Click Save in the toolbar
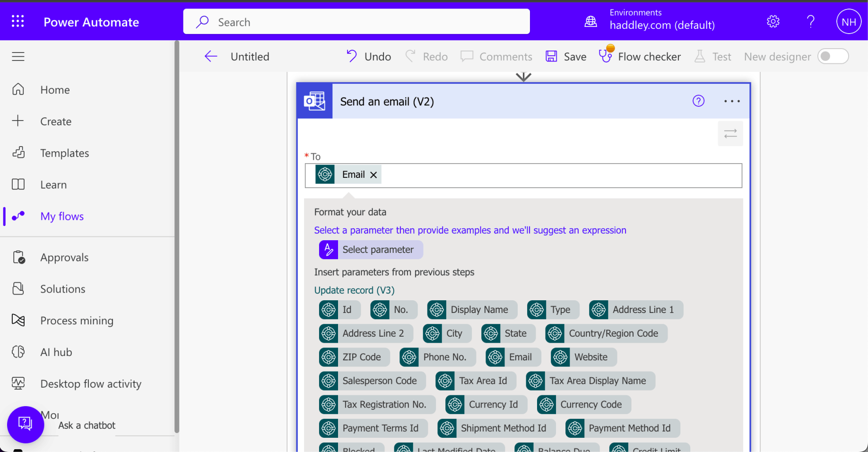The height and width of the screenshot is (452, 868). (566, 57)
